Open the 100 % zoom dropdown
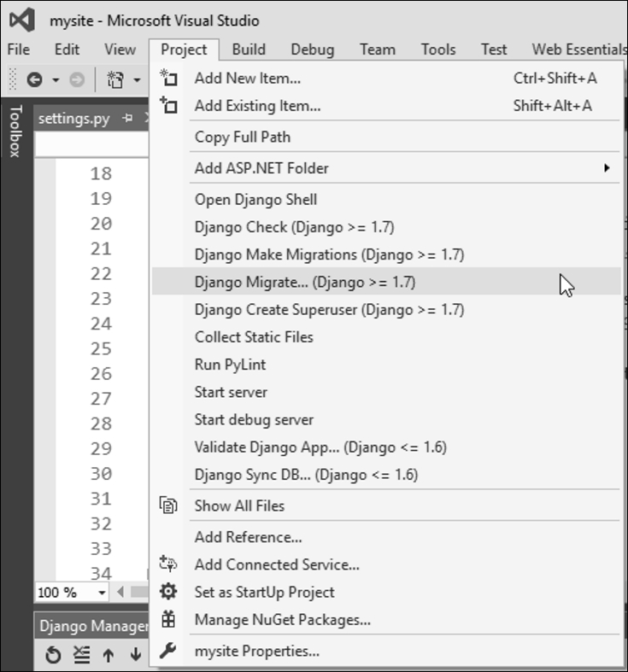This screenshot has width=628, height=672. 102,592
